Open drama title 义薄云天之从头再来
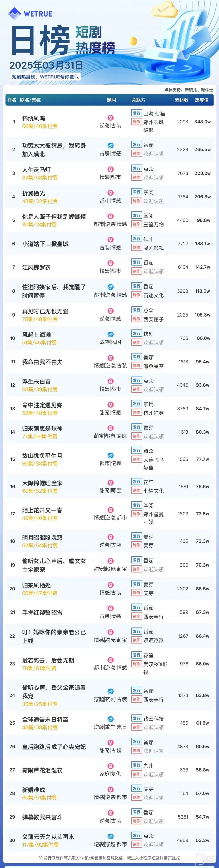Screen dimensions: 219x868 (x=48, y=837)
